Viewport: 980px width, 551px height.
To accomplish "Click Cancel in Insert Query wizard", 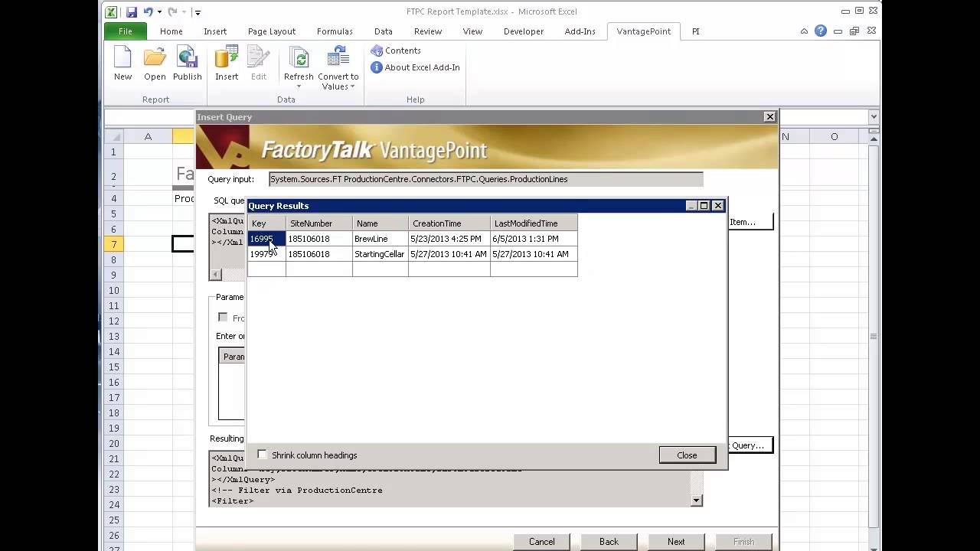I will coord(541,541).
